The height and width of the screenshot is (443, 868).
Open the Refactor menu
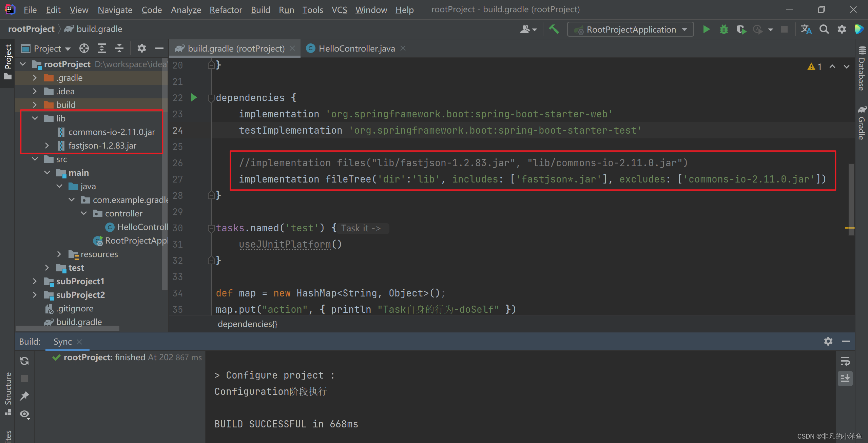click(226, 10)
